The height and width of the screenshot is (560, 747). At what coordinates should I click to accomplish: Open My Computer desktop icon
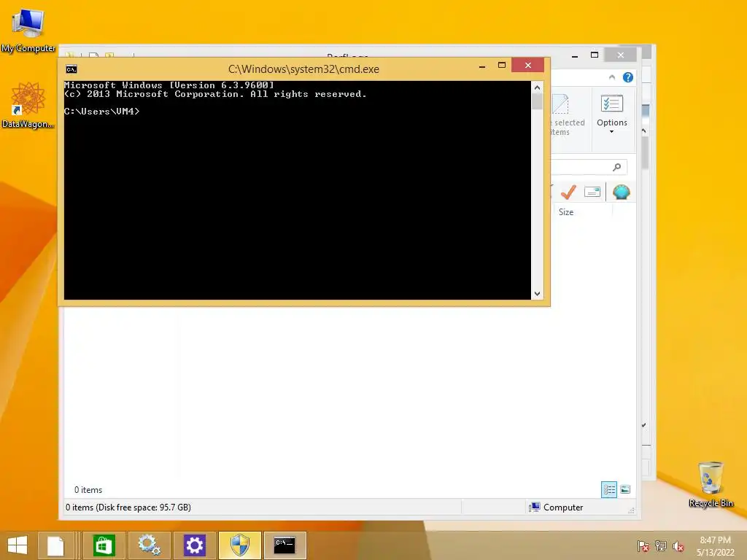pyautogui.click(x=28, y=30)
